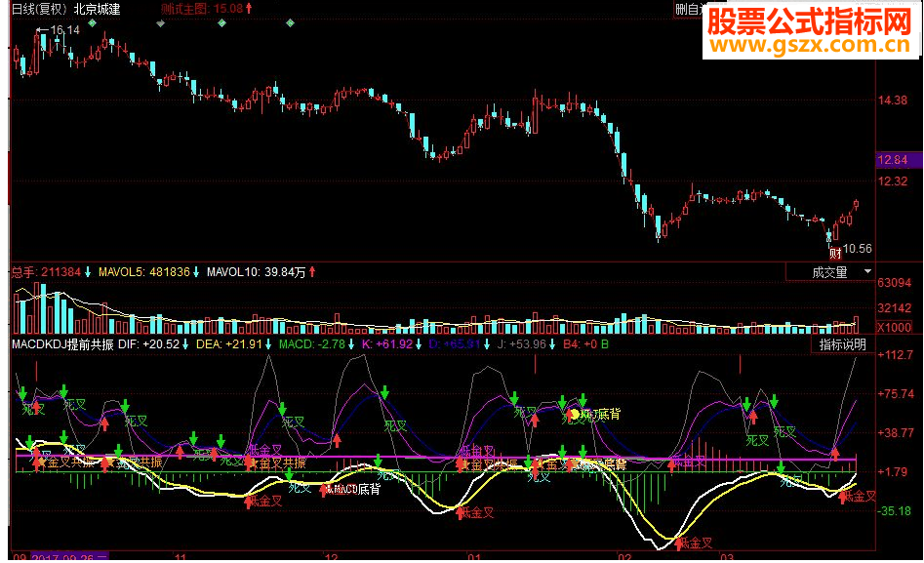Screen dimensions: 924x563
Task: Click the 总手: 211384 readout
Action: [x=46, y=272]
